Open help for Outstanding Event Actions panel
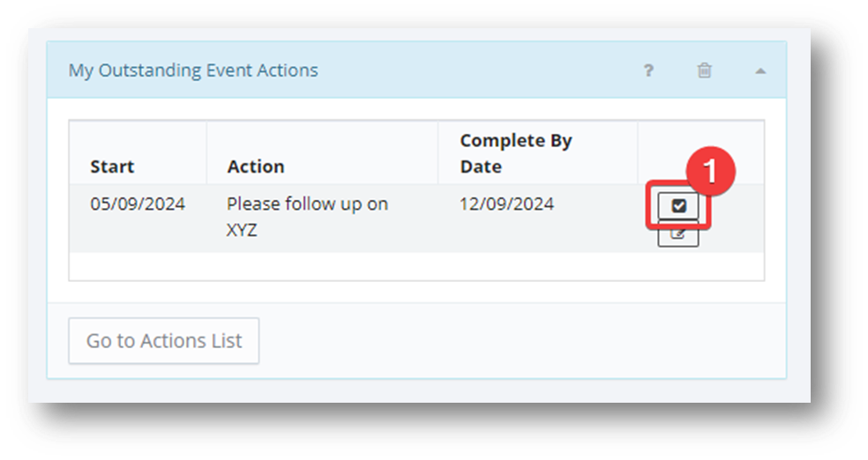Screen dimensions: 868x460 coord(648,70)
